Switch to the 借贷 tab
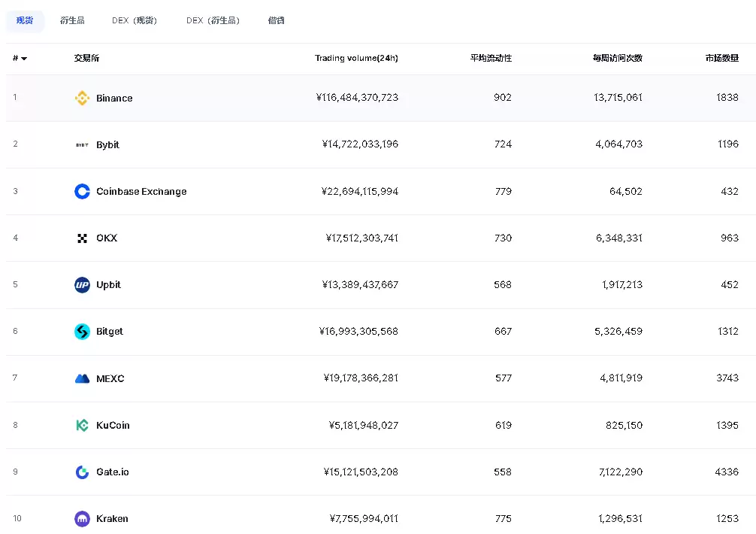The image size is (756, 534). pyautogui.click(x=276, y=20)
